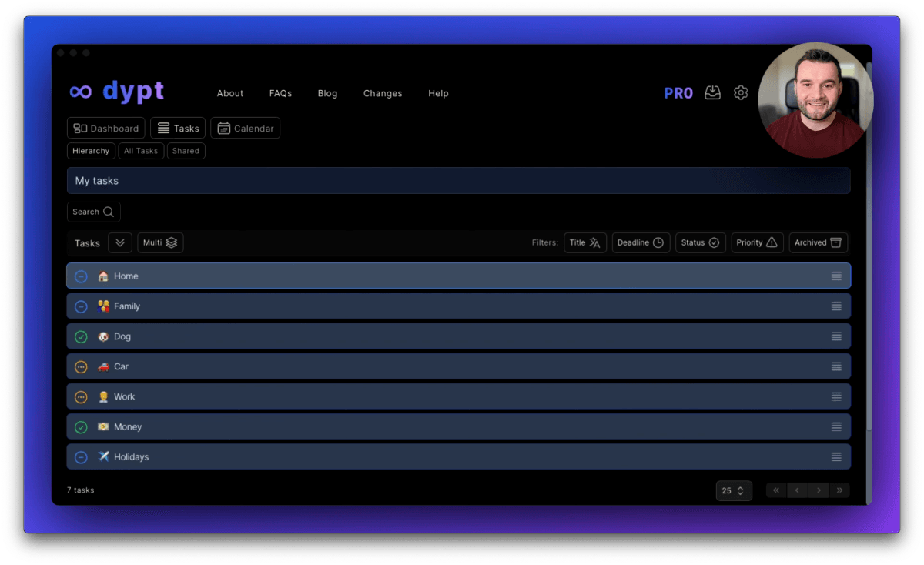Click the Multi select button
This screenshot has width=924, height=565.
pos(160,242)
